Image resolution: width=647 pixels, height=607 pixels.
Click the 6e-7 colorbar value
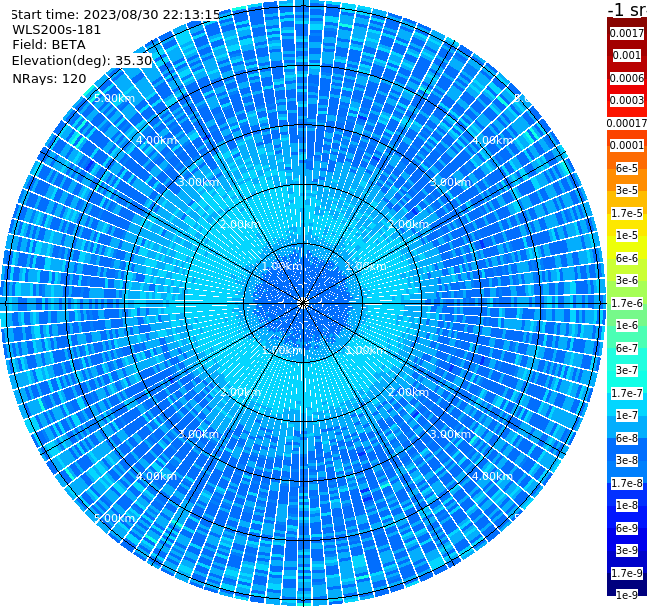(627, 348)
